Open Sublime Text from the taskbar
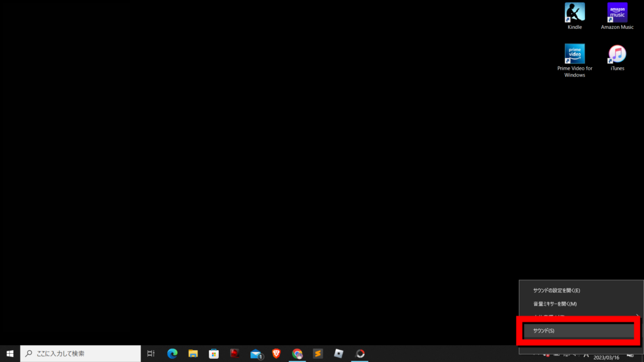This screenshot has height=362, width=644. point(318,354)
